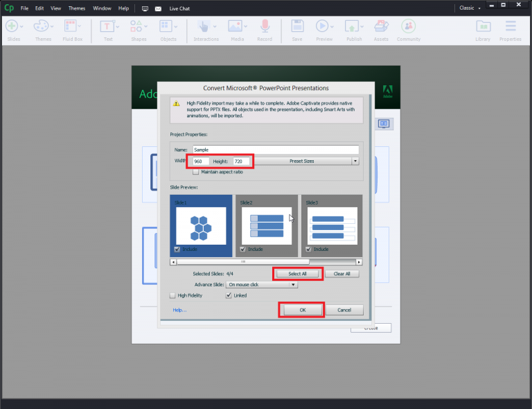The width and height of the screenshot is (532, 409).
Task: Uncheck Include for Slide1
Action: [x=177, y=250]
